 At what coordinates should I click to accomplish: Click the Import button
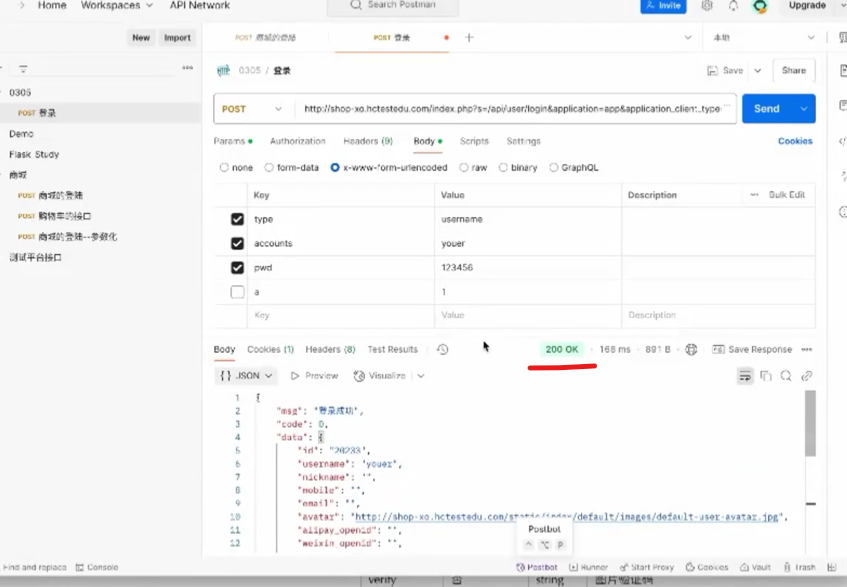point(177,38)
